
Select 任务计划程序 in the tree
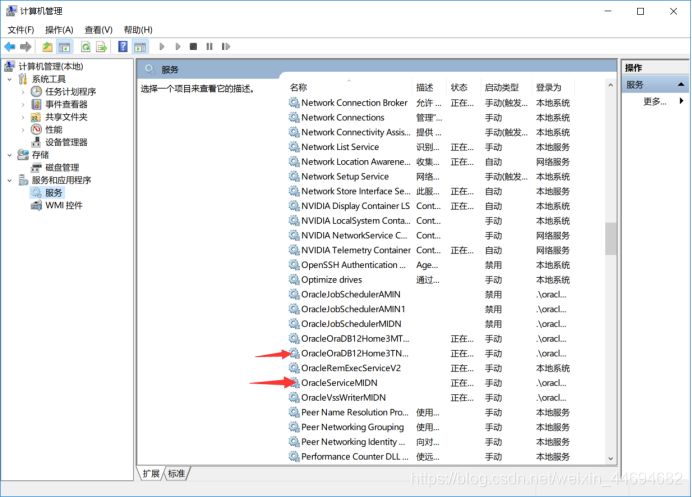(x=71, y=91)
